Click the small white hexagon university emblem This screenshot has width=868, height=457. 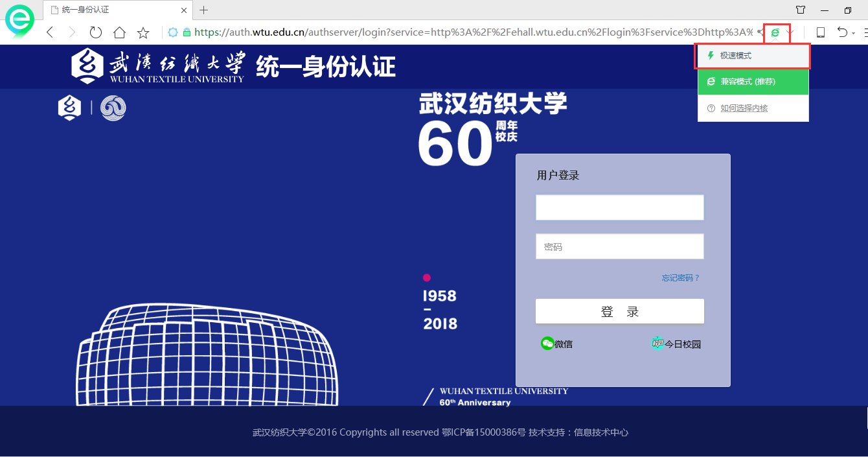[x=70, y=108]
